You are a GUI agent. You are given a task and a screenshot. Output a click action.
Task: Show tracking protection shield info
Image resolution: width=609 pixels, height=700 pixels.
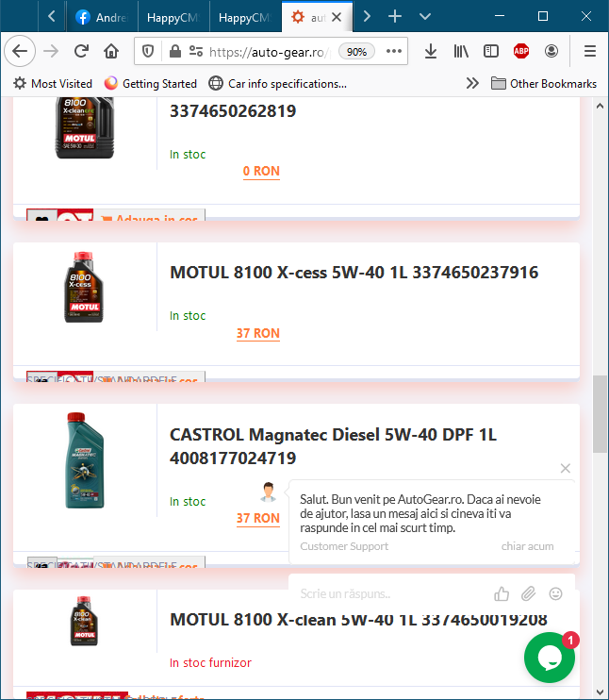point(148,52)
